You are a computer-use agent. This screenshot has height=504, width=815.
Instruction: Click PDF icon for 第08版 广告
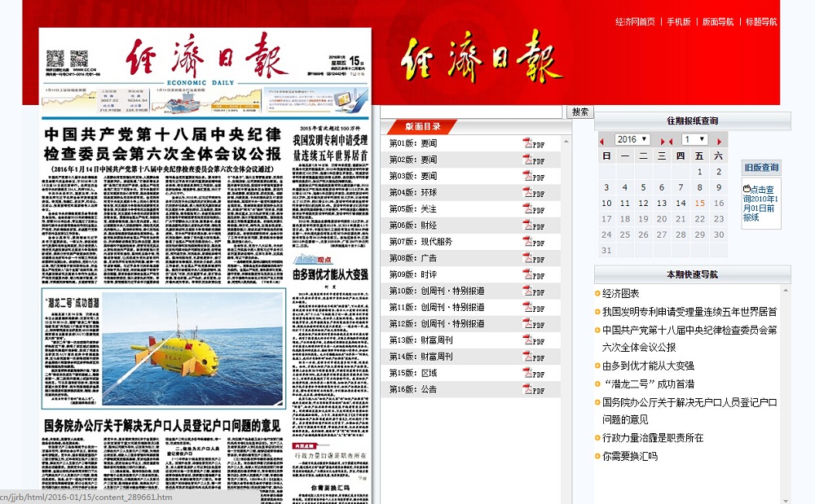coord(533,258)
